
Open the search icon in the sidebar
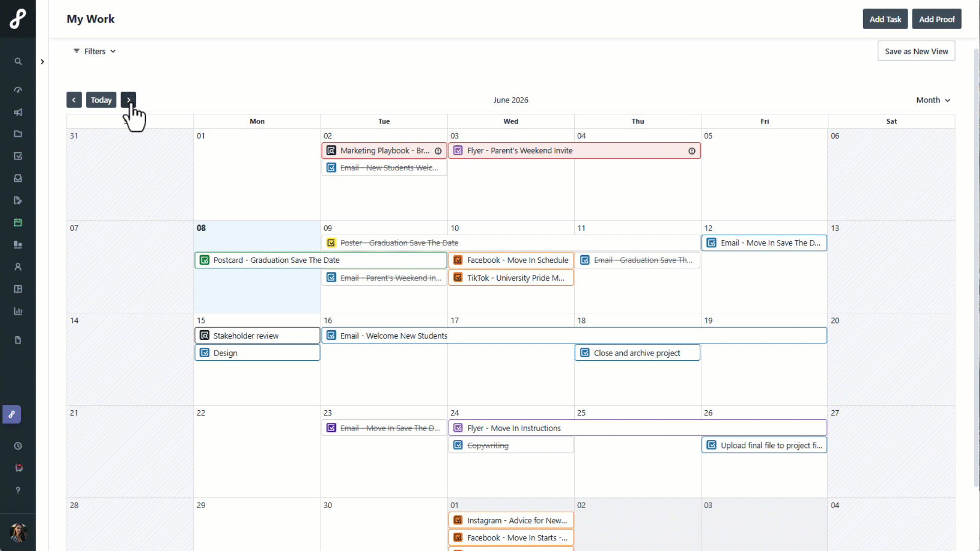pyautogui.click(x=18, y=61)
